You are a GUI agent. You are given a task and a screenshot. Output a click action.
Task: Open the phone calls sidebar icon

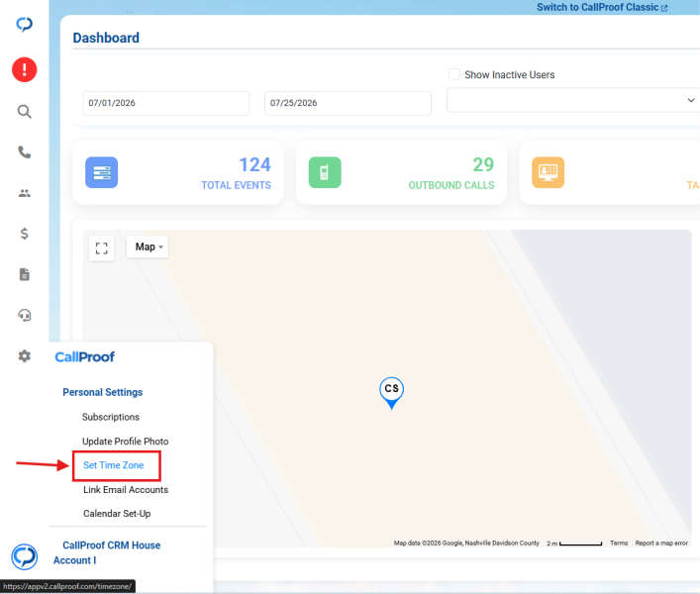[x=24, y=152]
